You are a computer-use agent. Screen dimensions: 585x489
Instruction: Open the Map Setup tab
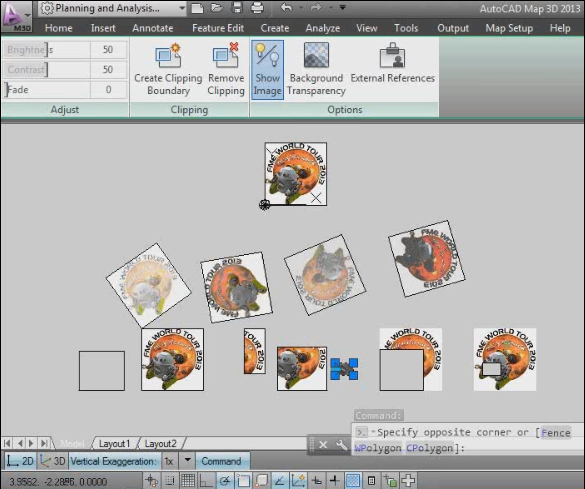tap(509, 28)
